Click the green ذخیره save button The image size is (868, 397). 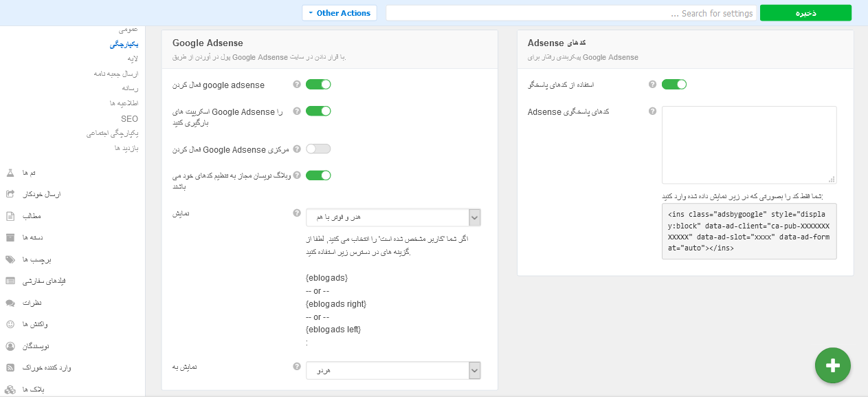(805, 13)
